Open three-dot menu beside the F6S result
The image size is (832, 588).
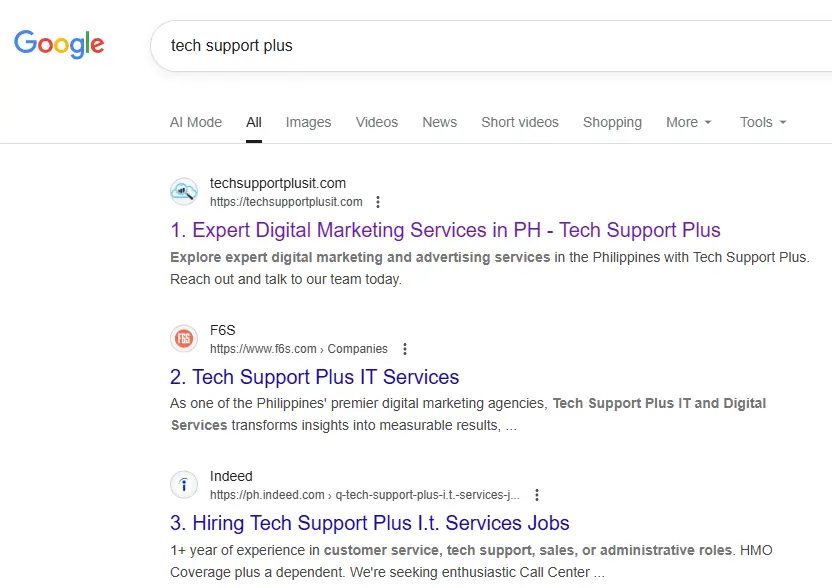pyautogui.click(x=405, y=348)
